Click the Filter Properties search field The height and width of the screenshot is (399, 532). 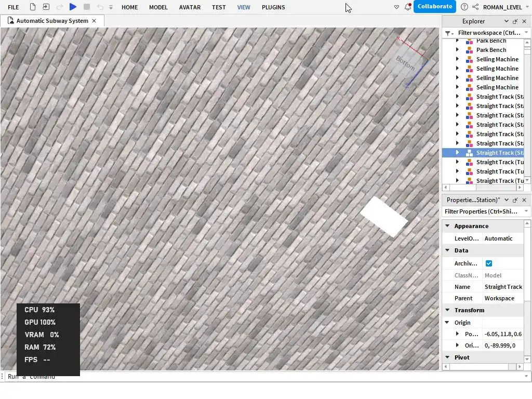(483, 211)
